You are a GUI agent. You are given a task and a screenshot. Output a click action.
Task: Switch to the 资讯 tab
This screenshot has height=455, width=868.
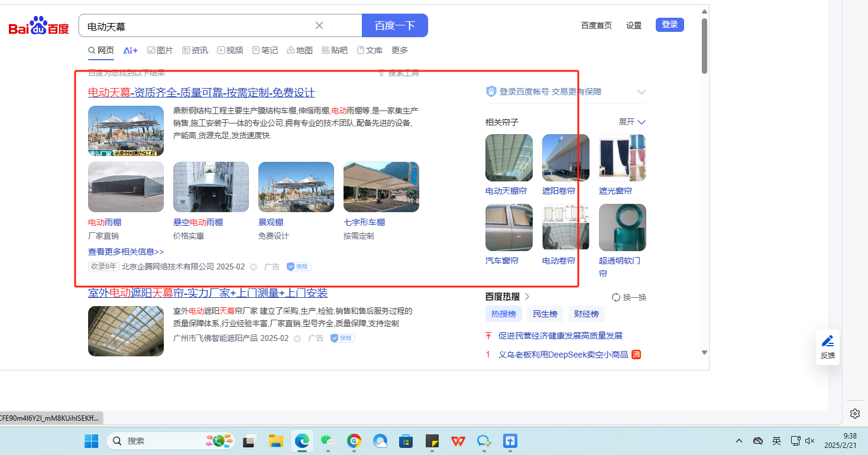point(195,50)
